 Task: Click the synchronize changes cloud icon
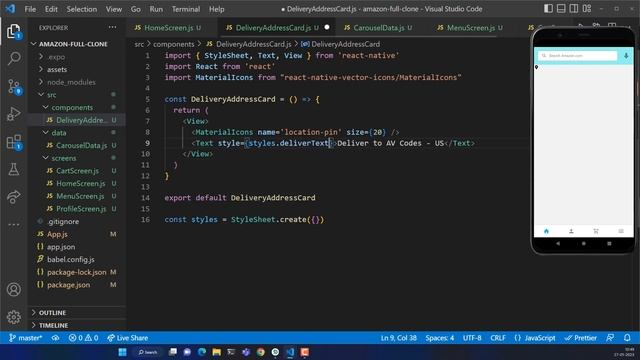[x=55, y=338]
